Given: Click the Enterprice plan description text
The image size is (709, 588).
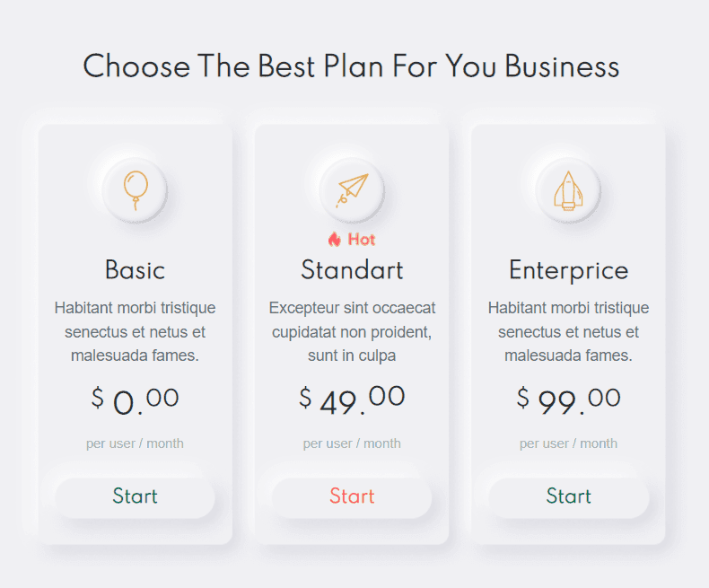Looking at the screenshot, I should 568,331.
